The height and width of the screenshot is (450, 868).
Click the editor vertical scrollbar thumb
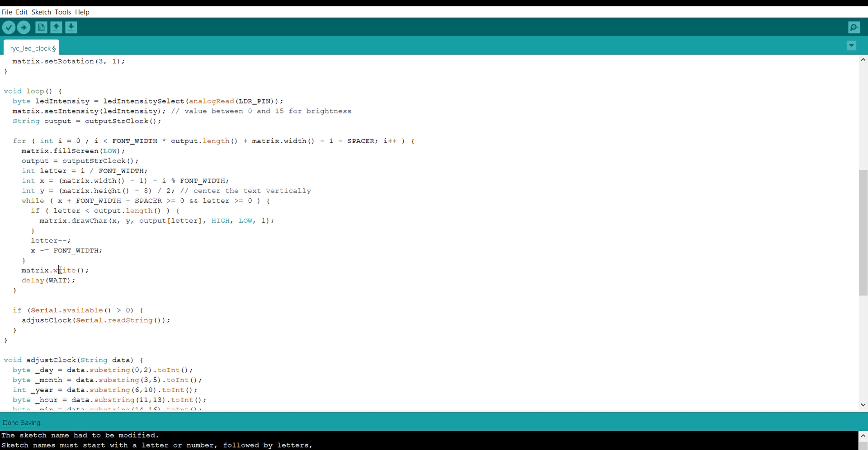click(863, 233)
